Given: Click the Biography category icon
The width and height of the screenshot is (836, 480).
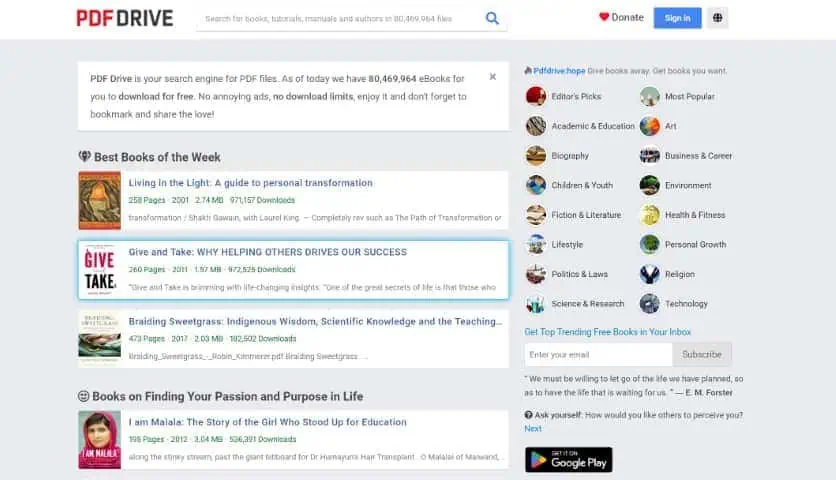Looking at the screenshot, I should (x=536, y=156).
